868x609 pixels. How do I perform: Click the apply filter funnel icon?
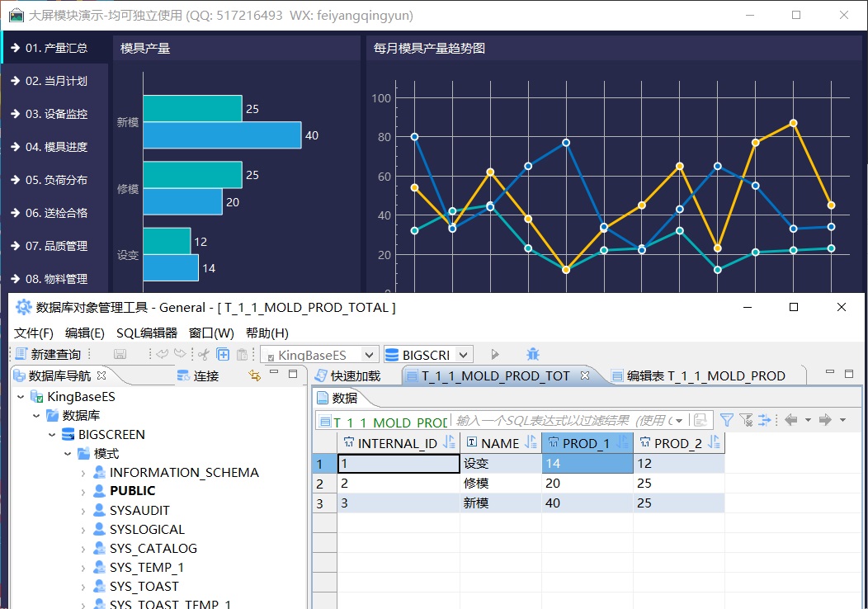(x=726, y=420)
